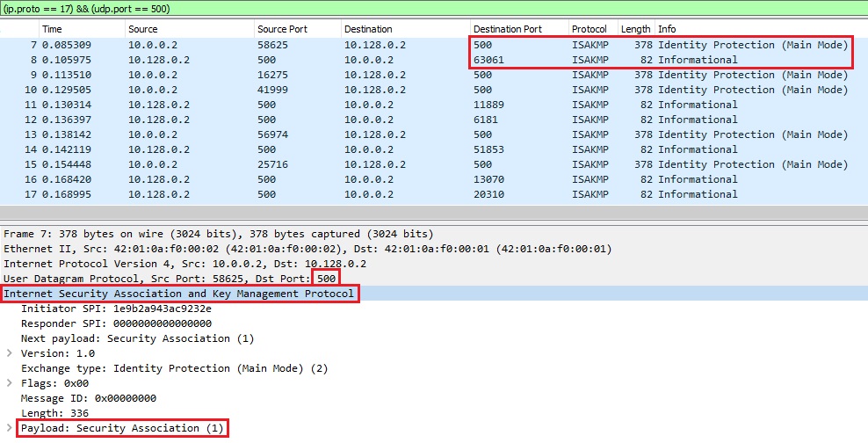
Task: Select Initiator SPI: 1e9b2a943ac9232e
Action: pyautogui.click(x=116, y=309)
